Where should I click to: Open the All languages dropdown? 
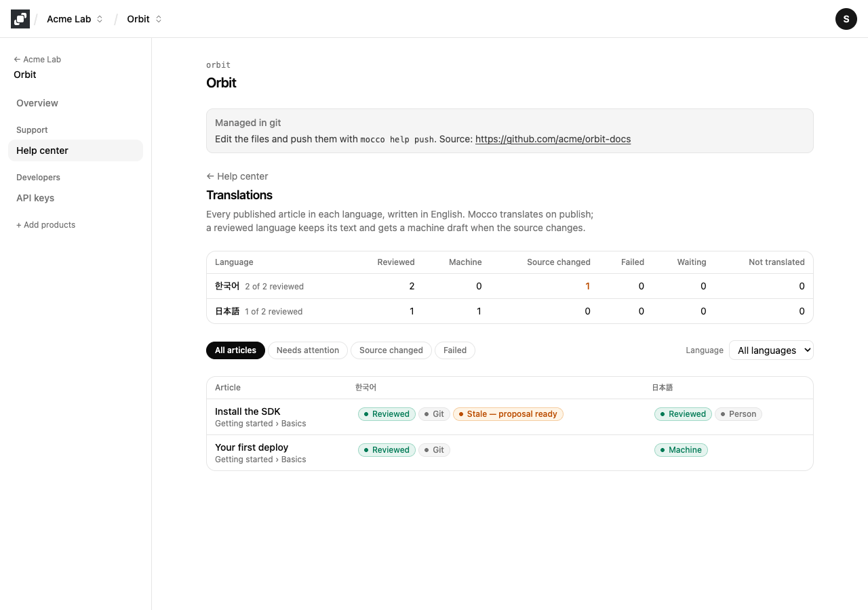(x=771, y=350)
